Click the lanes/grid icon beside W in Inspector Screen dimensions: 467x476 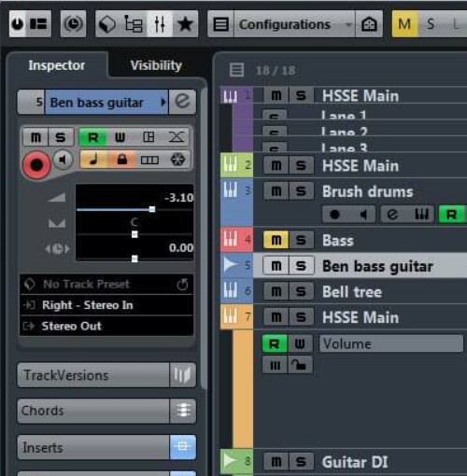pyautogui.click(x=149, y=137)
